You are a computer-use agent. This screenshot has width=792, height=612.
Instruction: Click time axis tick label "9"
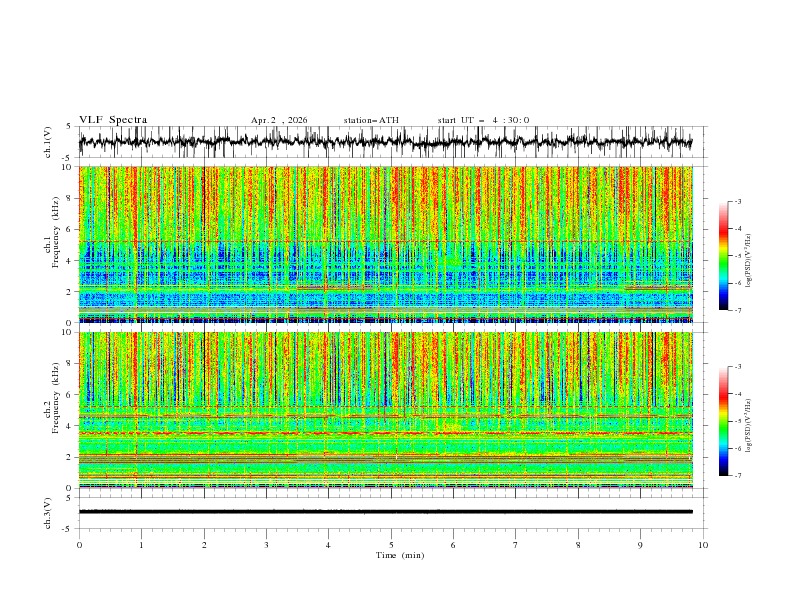click(x=640, y=545)
